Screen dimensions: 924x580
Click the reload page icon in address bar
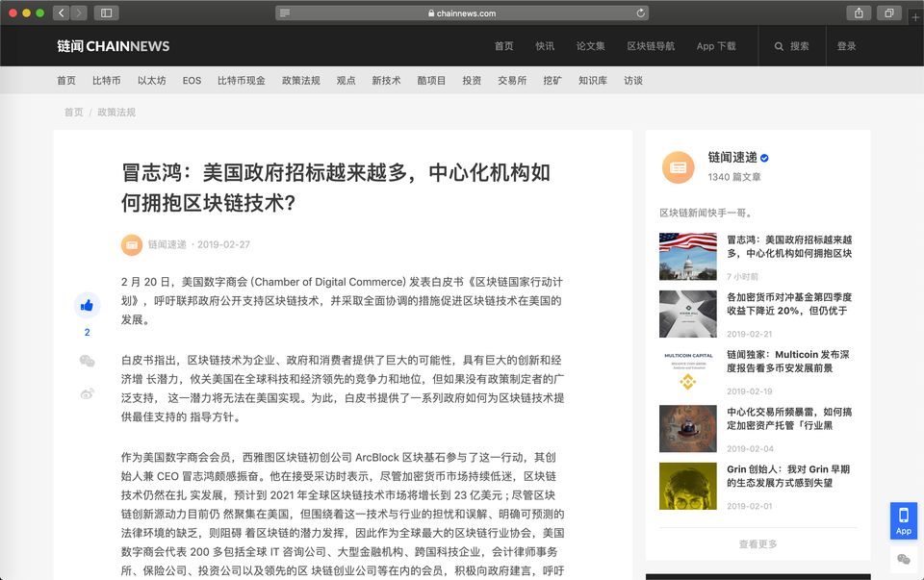click(x=641, y=13)
